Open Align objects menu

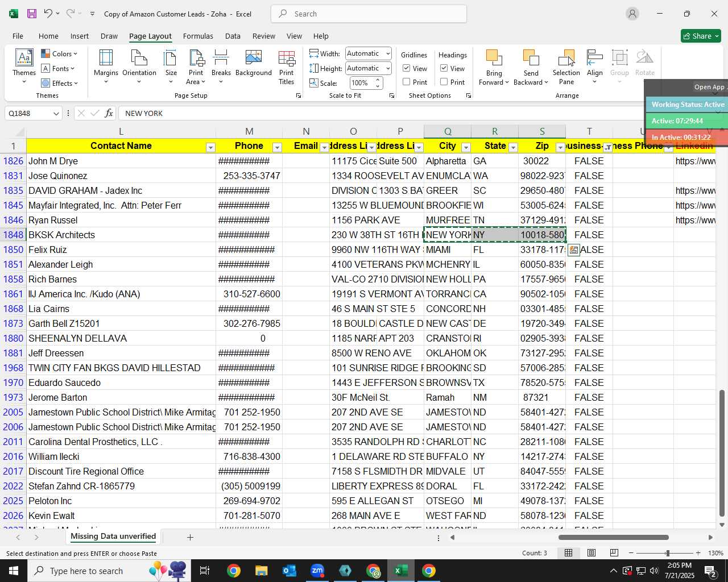click(x=595, y=66)
